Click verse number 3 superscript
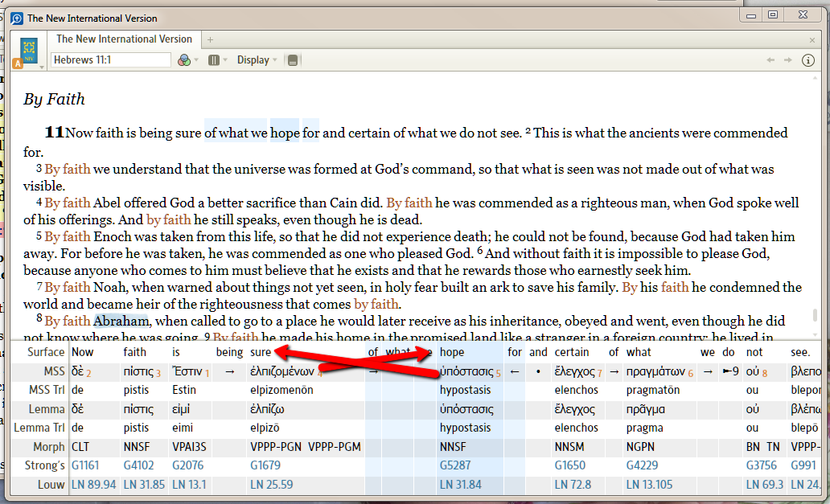 (39, 168)
